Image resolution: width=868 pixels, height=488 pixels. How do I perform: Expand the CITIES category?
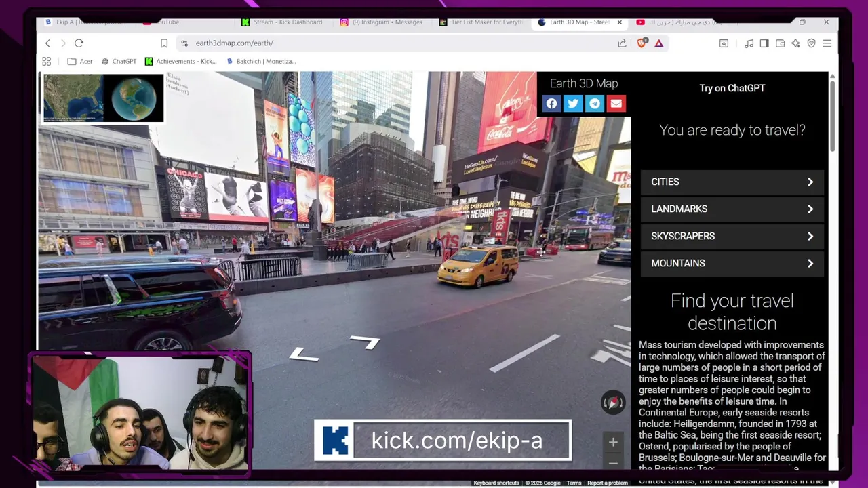(732, 182)
